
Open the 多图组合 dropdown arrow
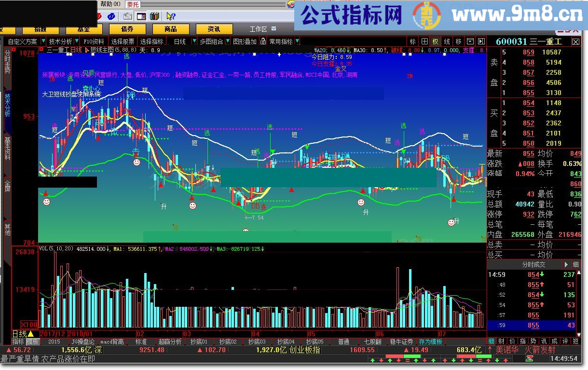(x=228, y=41)
